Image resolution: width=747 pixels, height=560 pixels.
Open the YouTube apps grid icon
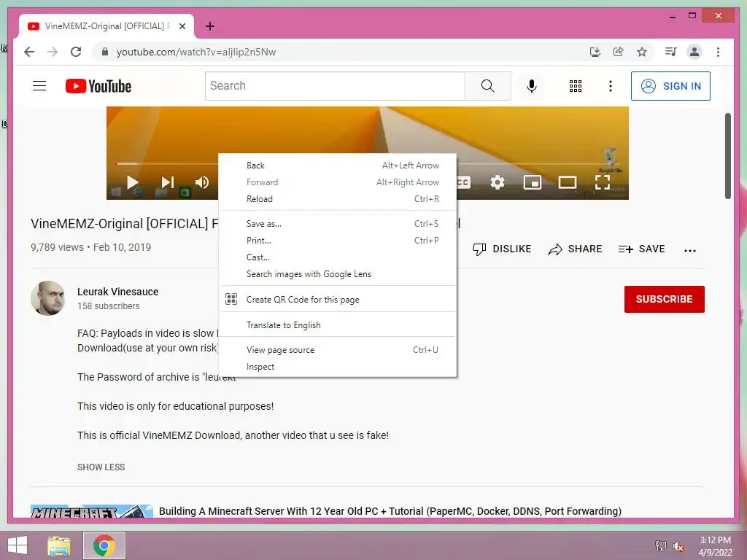576,86
